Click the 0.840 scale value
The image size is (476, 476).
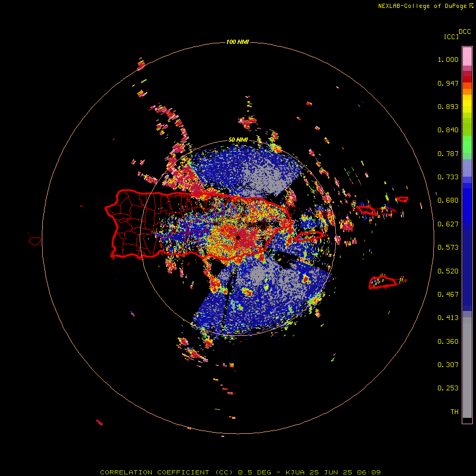[448, 130]
